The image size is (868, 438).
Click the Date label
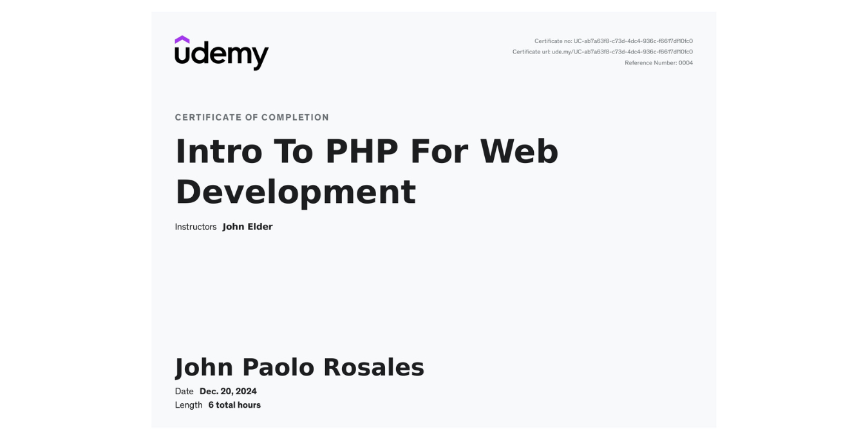[184, 391]
